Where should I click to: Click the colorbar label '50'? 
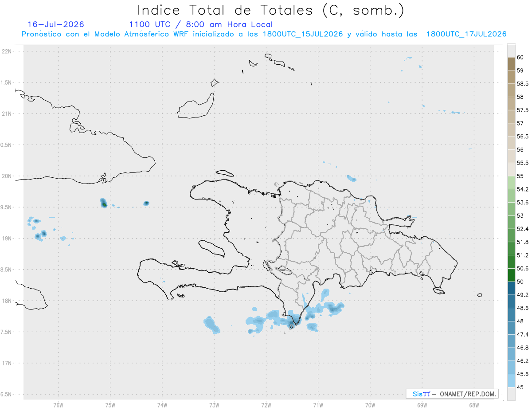point(520,282)
